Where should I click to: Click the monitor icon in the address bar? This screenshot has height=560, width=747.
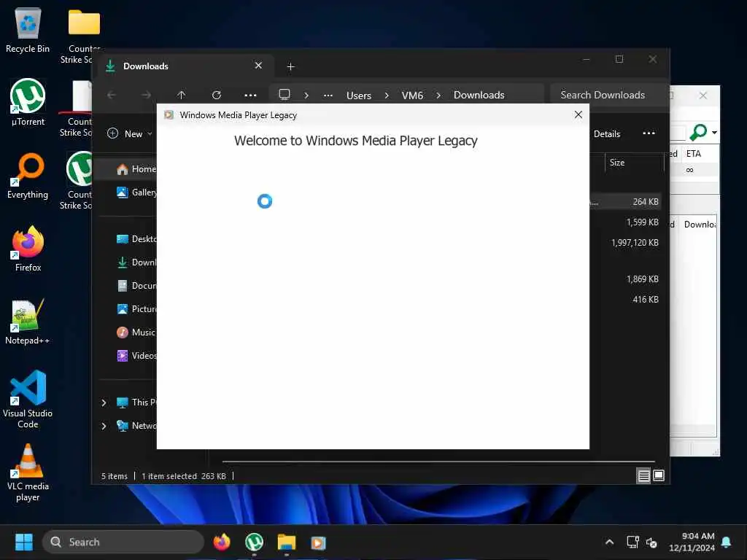(285, 94)
